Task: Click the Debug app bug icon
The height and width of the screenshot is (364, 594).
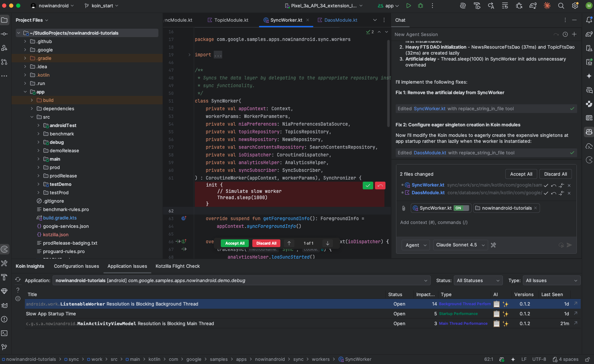Action: point(421,6)
